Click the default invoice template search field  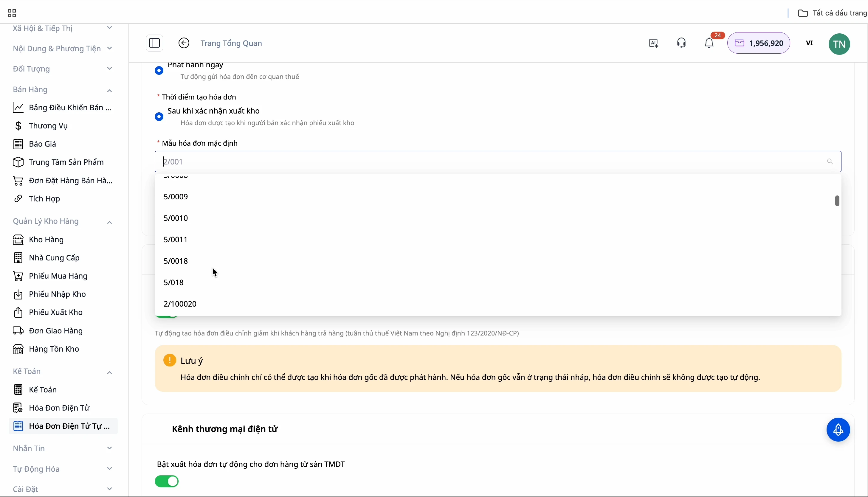pos(492,161)
